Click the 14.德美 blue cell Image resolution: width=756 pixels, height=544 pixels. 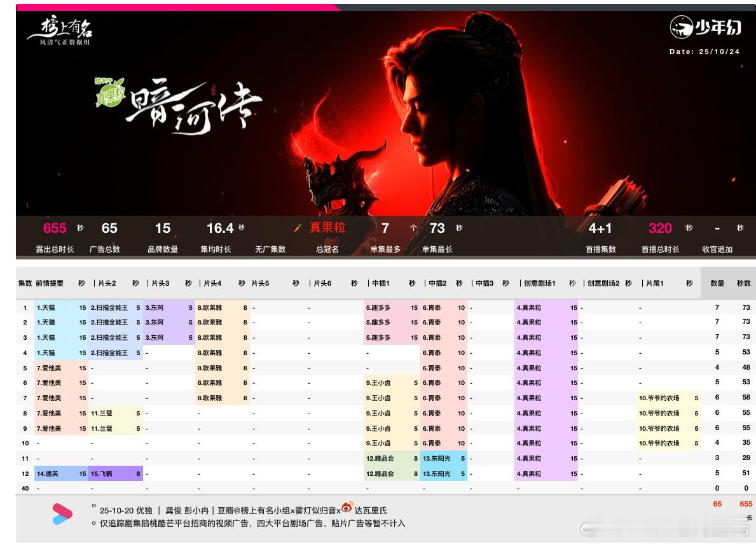[61, 473]
